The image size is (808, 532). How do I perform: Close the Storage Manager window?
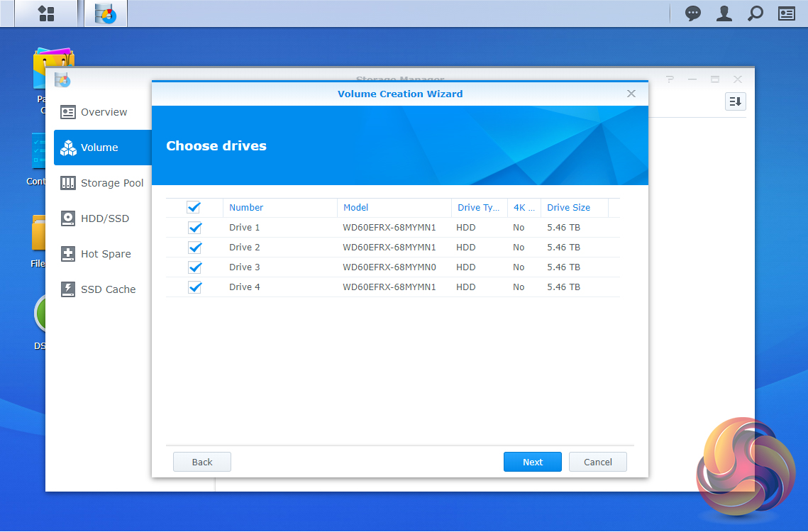click(x=737, y=79)
